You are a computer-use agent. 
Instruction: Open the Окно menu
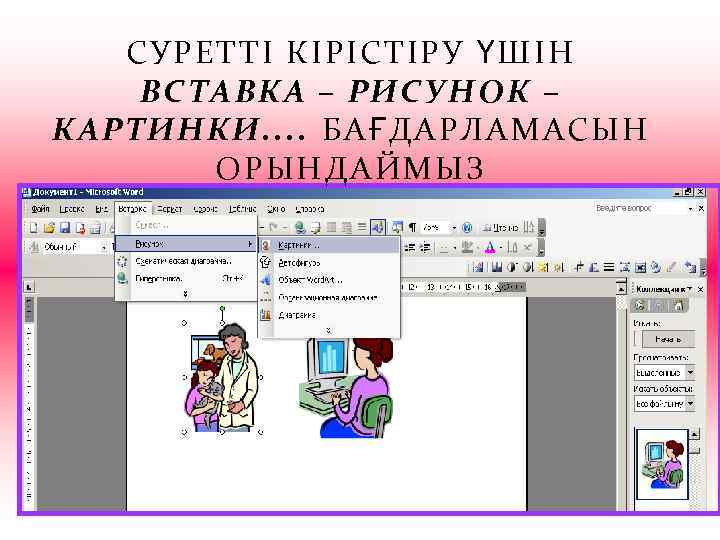276,209
